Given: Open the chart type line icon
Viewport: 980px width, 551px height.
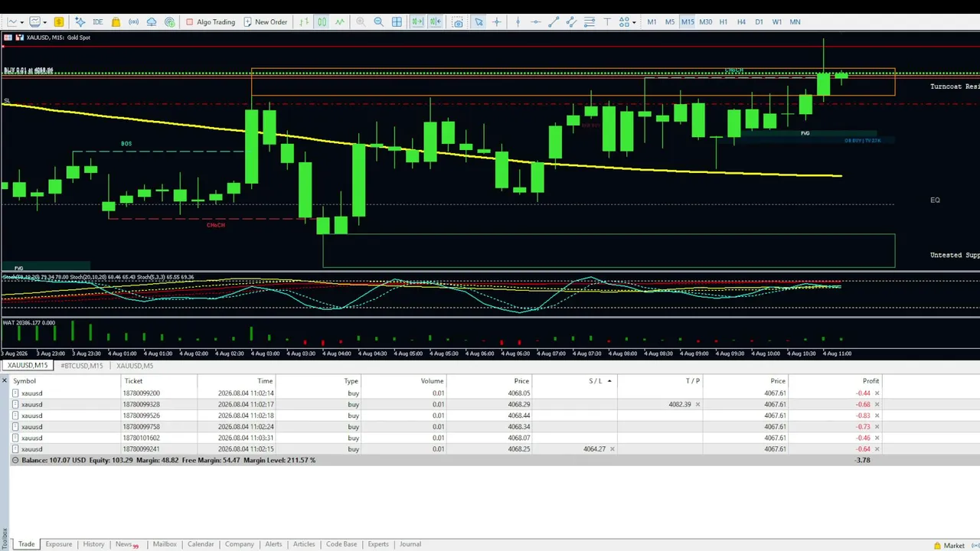Looking at the screenshot, I should click(x=12, y=21).
